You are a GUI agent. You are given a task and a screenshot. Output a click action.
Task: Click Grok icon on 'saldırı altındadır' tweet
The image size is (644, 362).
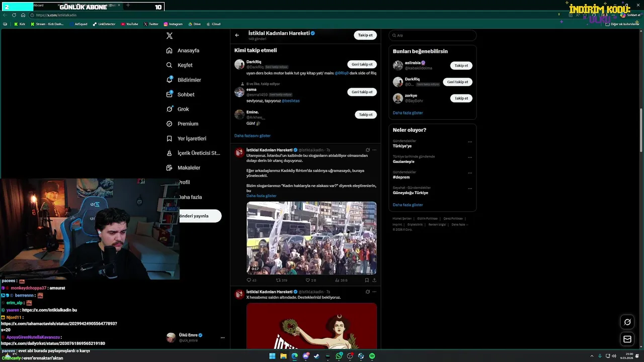pyautogui.click(x=368, y=292)
